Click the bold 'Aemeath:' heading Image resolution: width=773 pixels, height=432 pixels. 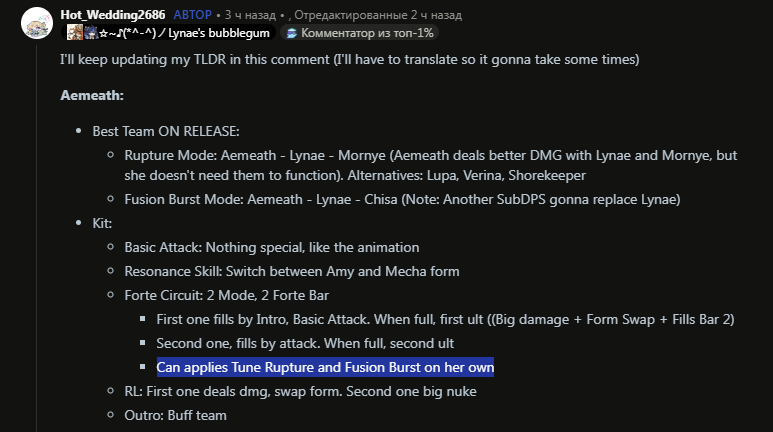(92, 96)
